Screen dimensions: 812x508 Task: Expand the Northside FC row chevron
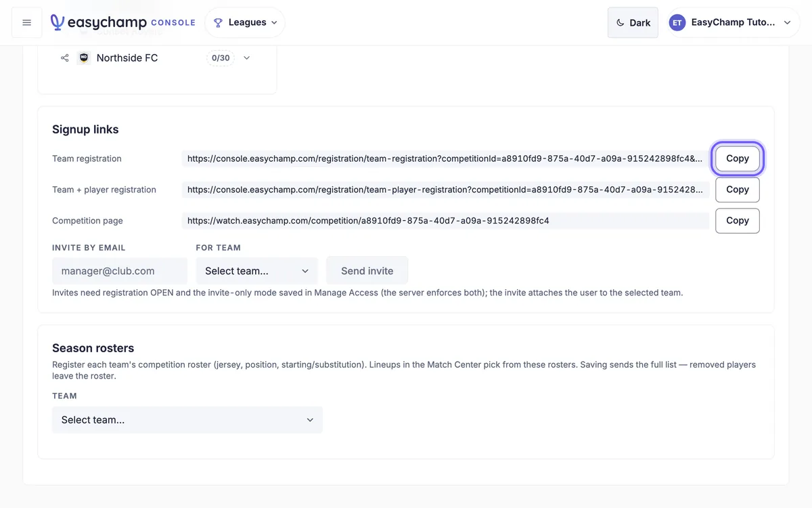(247, 58)
